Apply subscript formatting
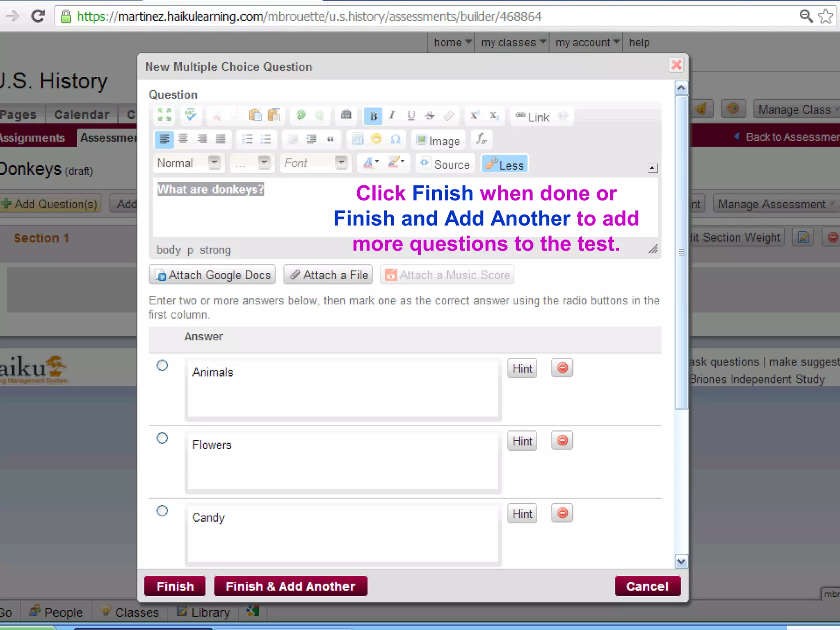 point(494,115)
